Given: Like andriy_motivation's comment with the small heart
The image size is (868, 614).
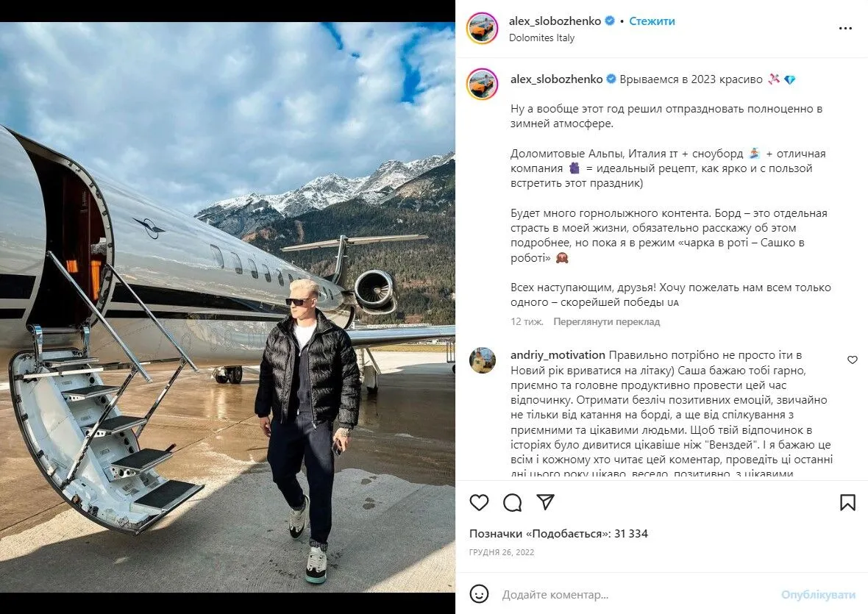Looking at the screenshot, I should 852,360.
